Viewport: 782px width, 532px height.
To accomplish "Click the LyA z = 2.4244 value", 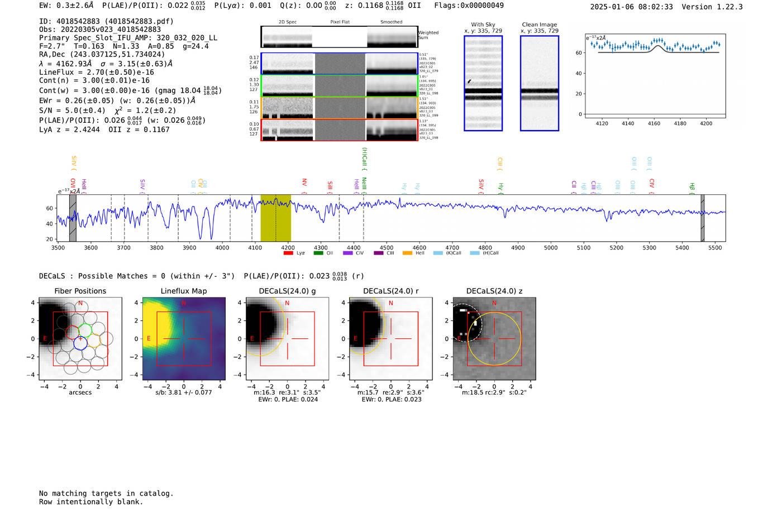I will click(69, 130).
